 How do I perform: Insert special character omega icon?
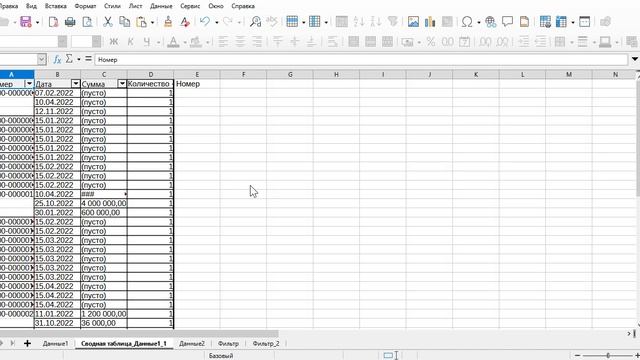pos(467,22)
